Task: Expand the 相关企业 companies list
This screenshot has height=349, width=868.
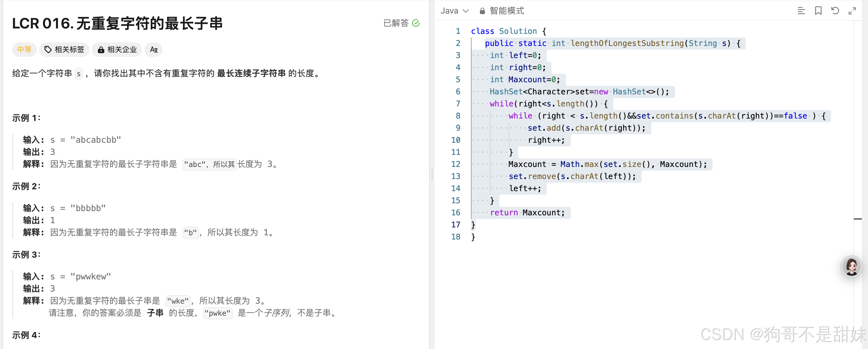Action: 117,50
